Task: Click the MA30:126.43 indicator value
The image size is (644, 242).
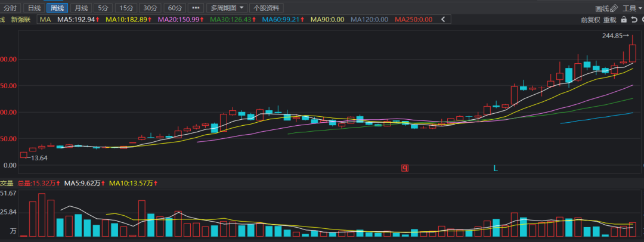Action: coord(233,19)
